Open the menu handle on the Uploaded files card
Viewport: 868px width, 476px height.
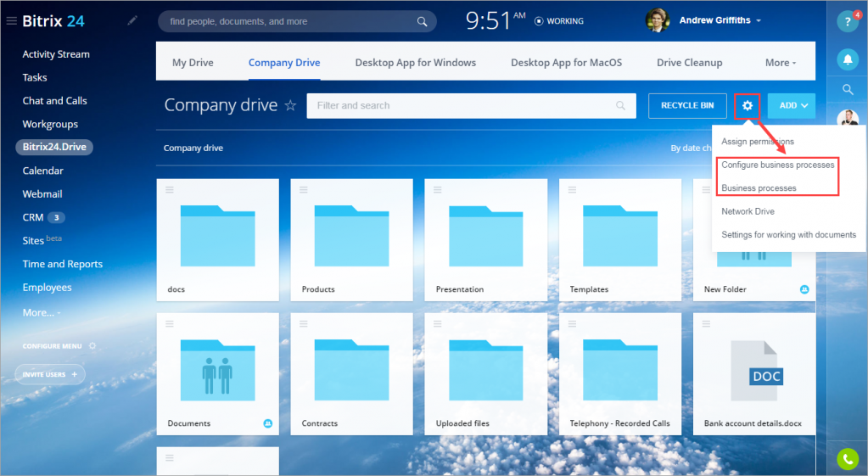(437, 324)
